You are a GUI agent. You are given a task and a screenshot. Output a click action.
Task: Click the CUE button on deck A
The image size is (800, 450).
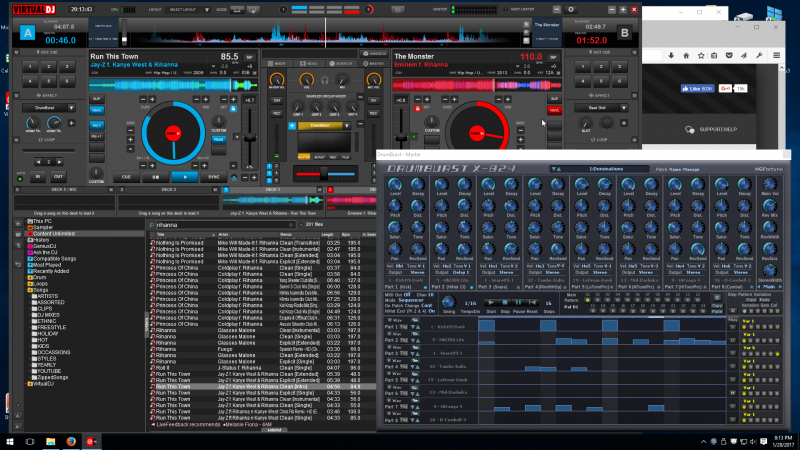pyautogui.click(x=126, y=177)
